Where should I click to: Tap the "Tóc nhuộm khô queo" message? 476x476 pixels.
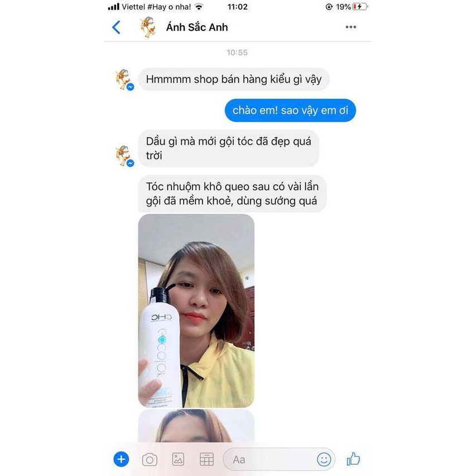[x=232, y=194]
